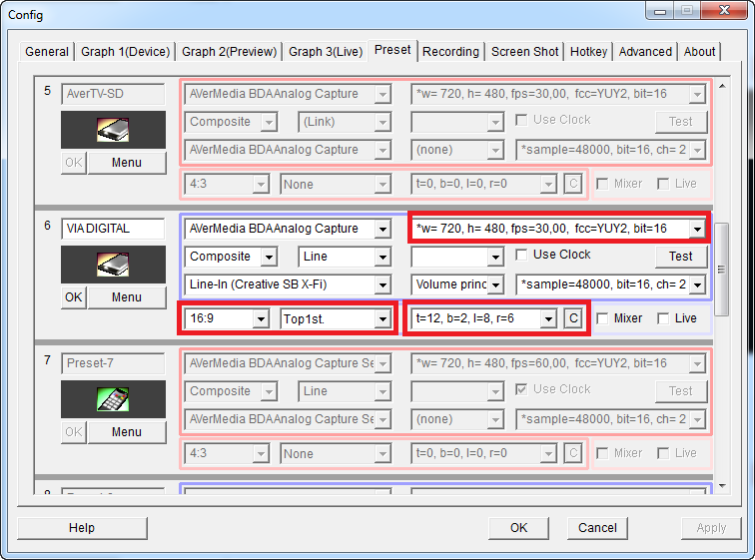755x560 pixels.
Task: Open the video format dropdown in preset 6
Action: (558, 229)
